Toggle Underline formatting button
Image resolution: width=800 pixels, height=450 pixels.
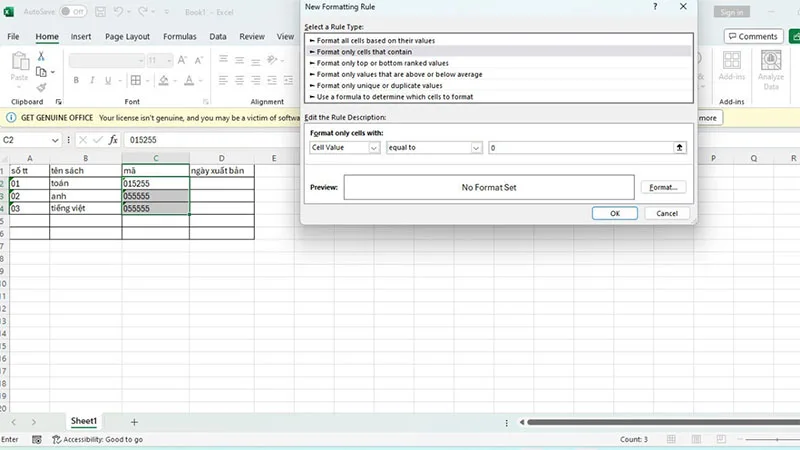pos(108,80)
